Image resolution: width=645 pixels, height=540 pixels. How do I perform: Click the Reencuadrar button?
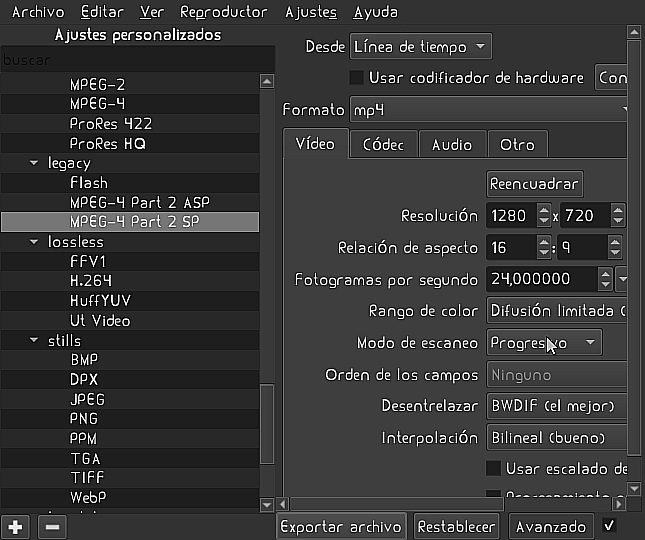(534, 184)
